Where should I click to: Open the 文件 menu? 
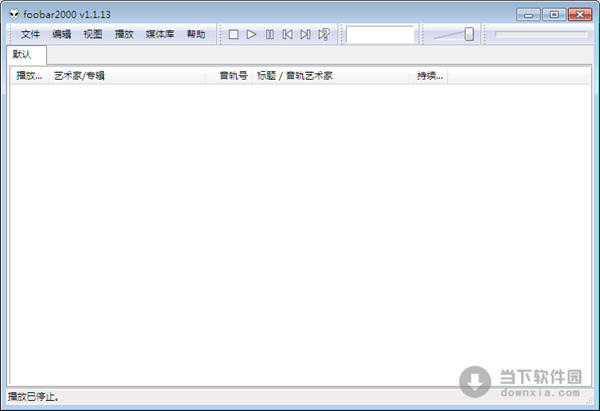[30, 34]
